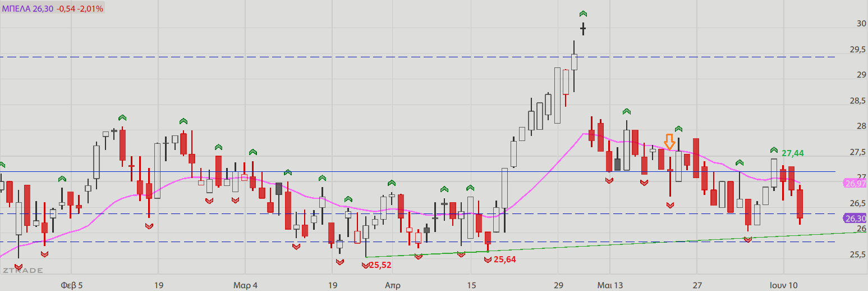This screenshot has height=291, width=868.
Task: Click the green 27,44 high annotation
Action: [793, 153]
